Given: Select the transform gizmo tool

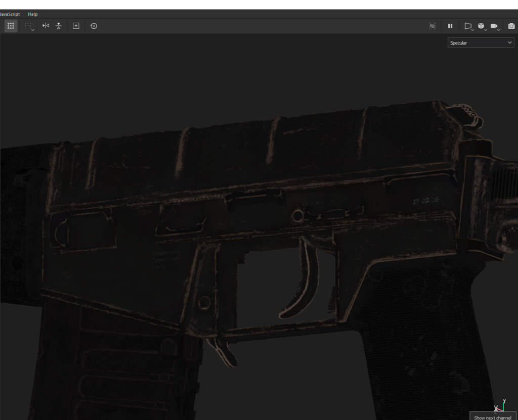Looking at the screenshot, I should 11,26.
